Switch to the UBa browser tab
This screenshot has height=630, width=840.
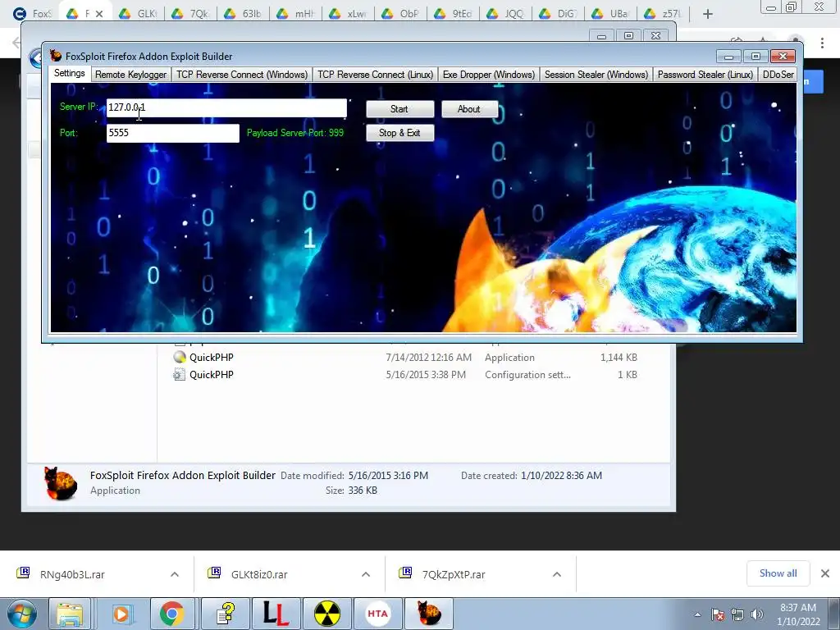(610, 14)
